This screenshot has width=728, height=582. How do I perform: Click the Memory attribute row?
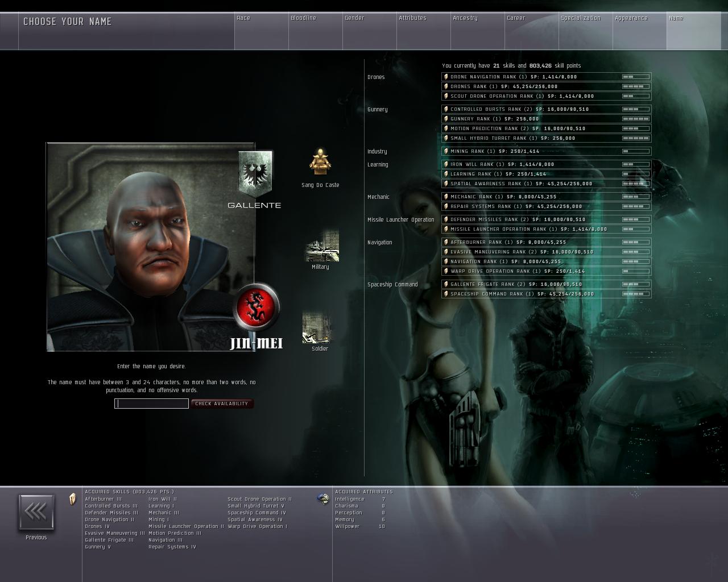360,519
